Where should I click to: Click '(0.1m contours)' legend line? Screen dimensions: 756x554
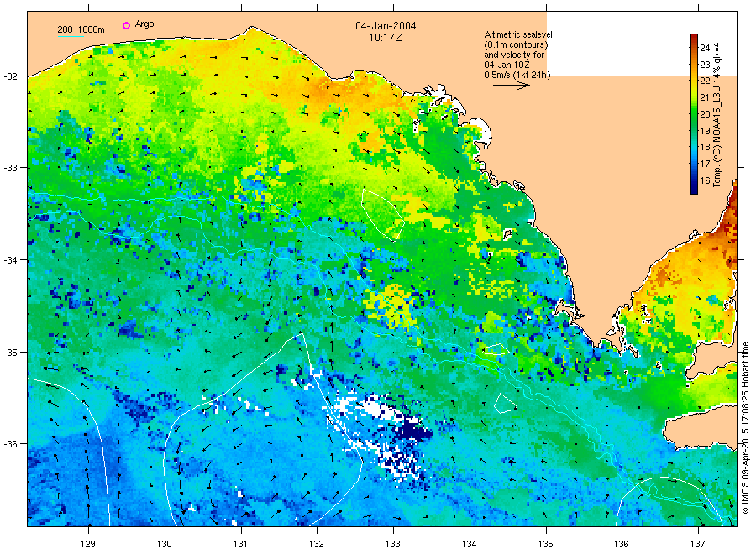click(516, 44)
